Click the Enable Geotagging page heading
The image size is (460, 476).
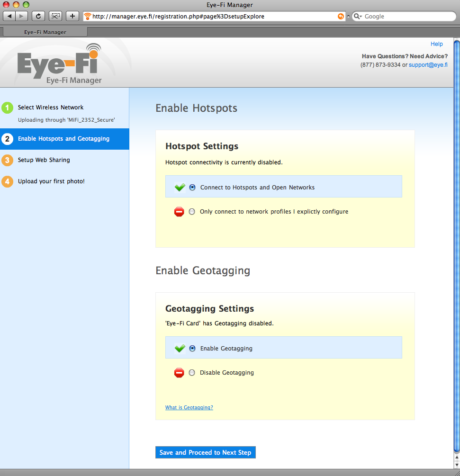[203, 271]
